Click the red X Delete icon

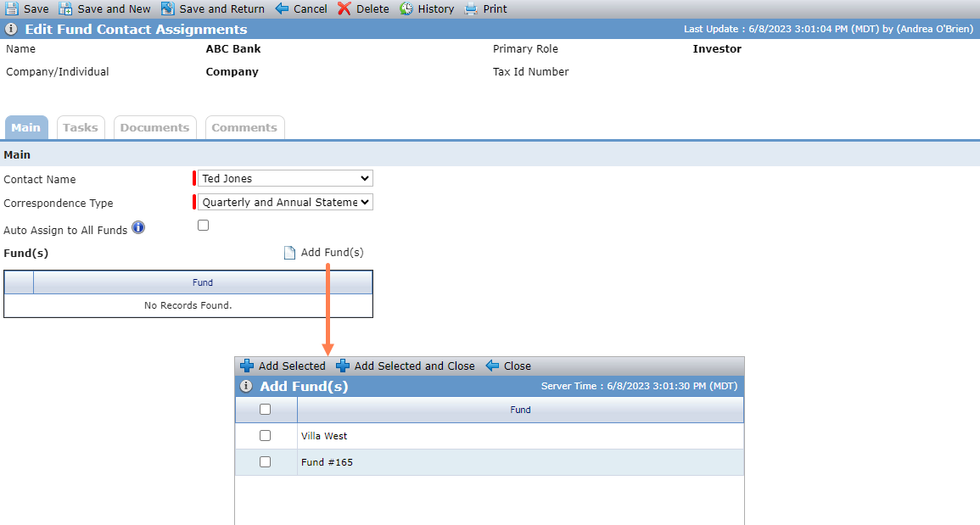tap(344, 8)
